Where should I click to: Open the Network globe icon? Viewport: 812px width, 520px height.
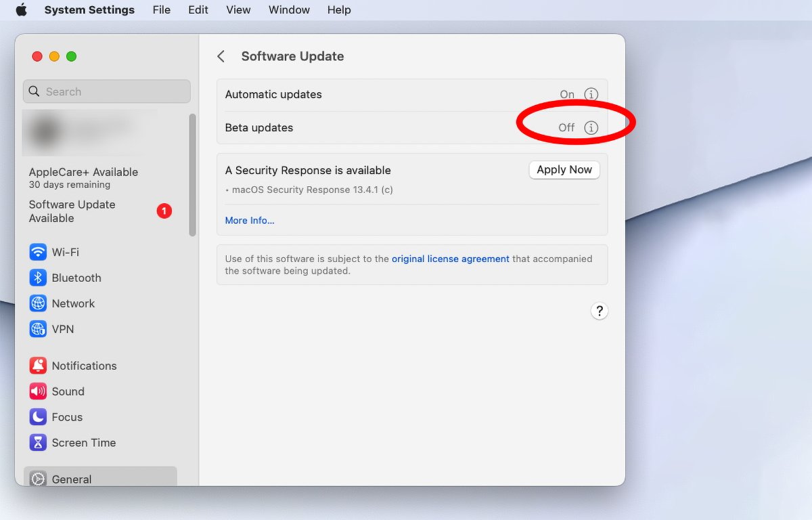38,303
